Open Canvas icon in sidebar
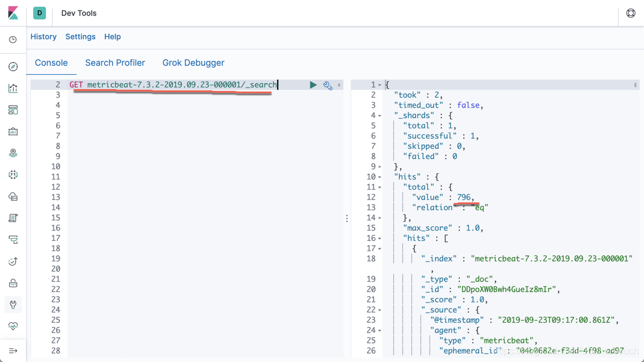Viewport: 644px width, 362px height. (13, 132)
